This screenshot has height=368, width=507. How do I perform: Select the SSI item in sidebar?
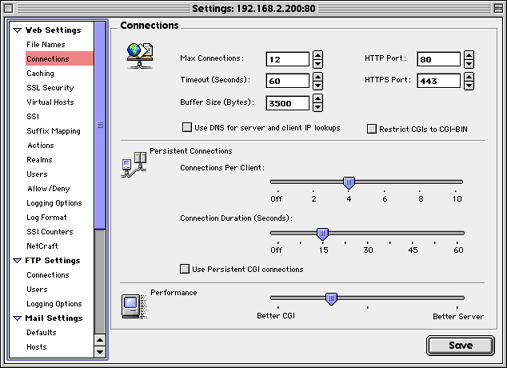coord(33,116)
